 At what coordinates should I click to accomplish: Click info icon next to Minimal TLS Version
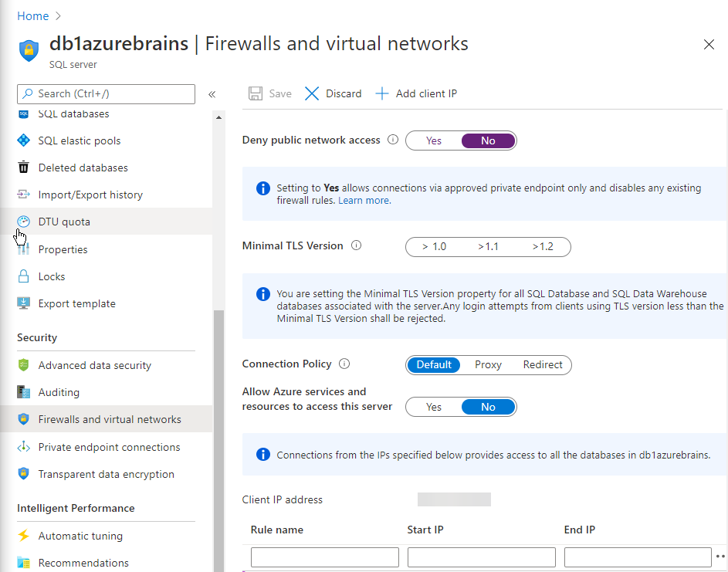pyautogui.click(x=356, y=245)
